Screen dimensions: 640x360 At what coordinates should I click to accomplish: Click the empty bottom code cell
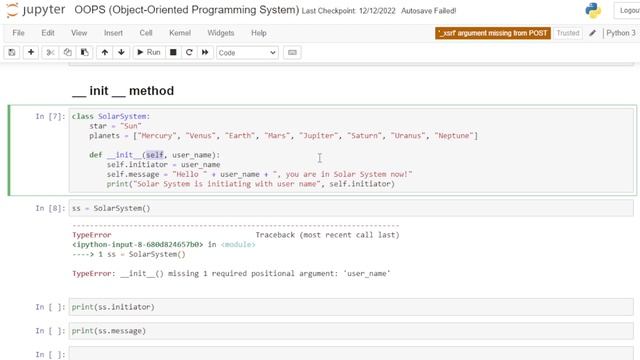pyautogui.click(x=351, y=353)
